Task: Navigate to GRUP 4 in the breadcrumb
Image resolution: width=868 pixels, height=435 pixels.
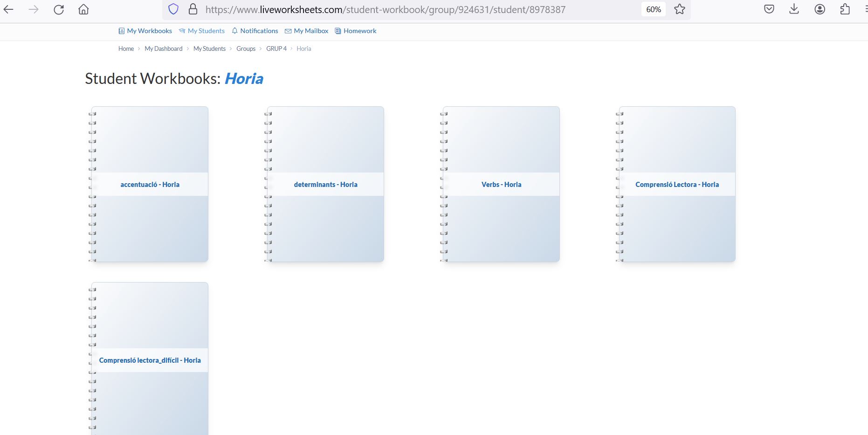Action: pos(276,48)
